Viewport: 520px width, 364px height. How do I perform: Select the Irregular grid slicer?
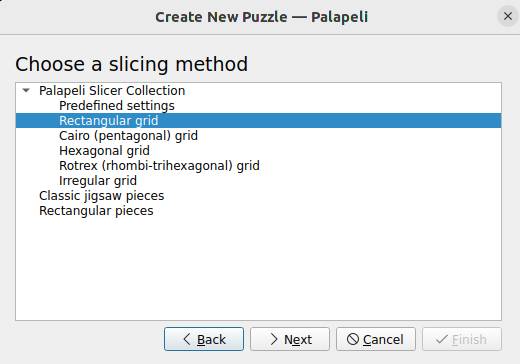pos(98,181)
